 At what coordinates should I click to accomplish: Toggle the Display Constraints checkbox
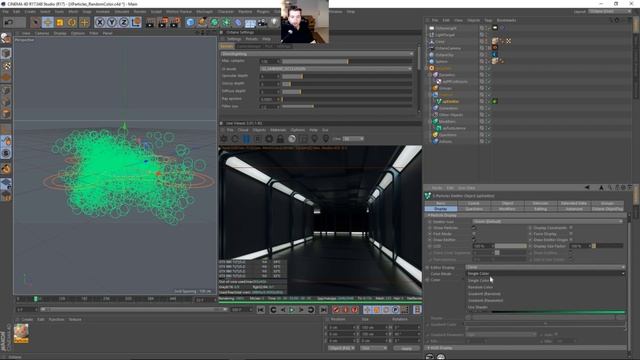571,228
